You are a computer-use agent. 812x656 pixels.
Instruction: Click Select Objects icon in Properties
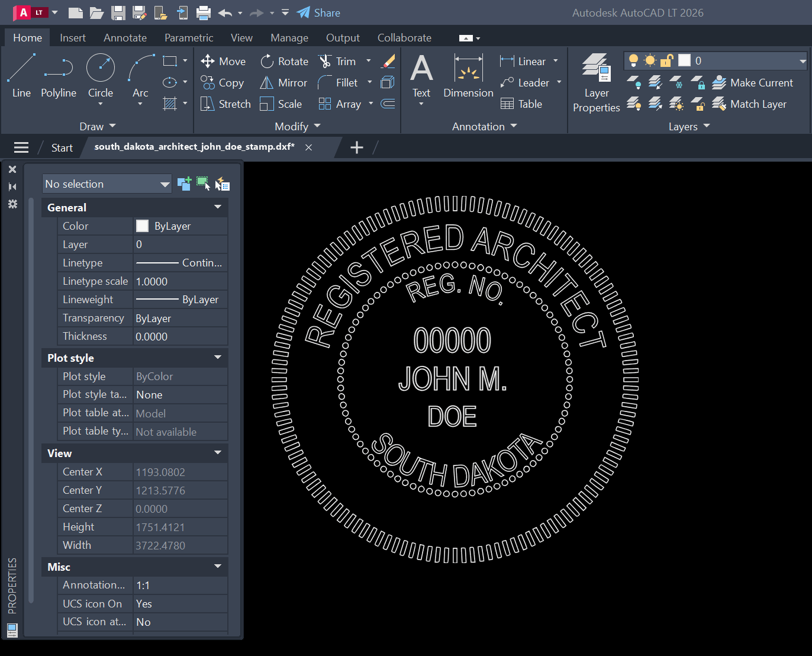pos(203,184)
